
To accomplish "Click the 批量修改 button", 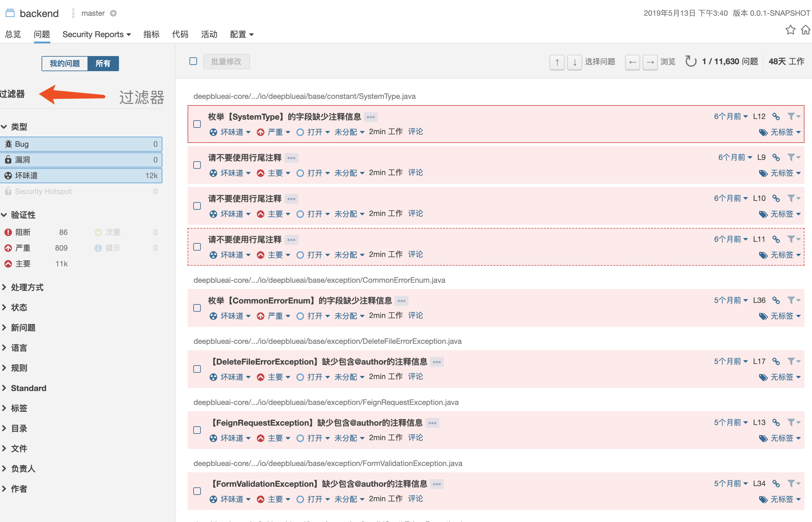I will pyautogui.click(x=227, y=62).
